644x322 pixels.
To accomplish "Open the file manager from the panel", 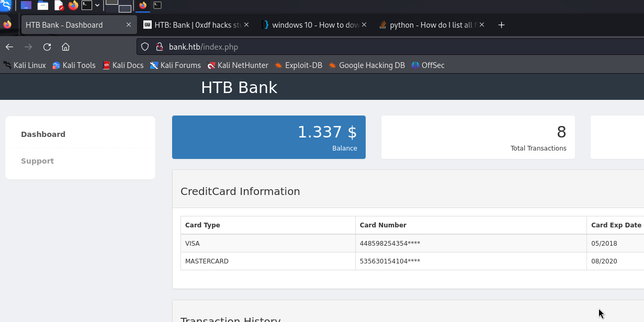I will click(43, 6).
